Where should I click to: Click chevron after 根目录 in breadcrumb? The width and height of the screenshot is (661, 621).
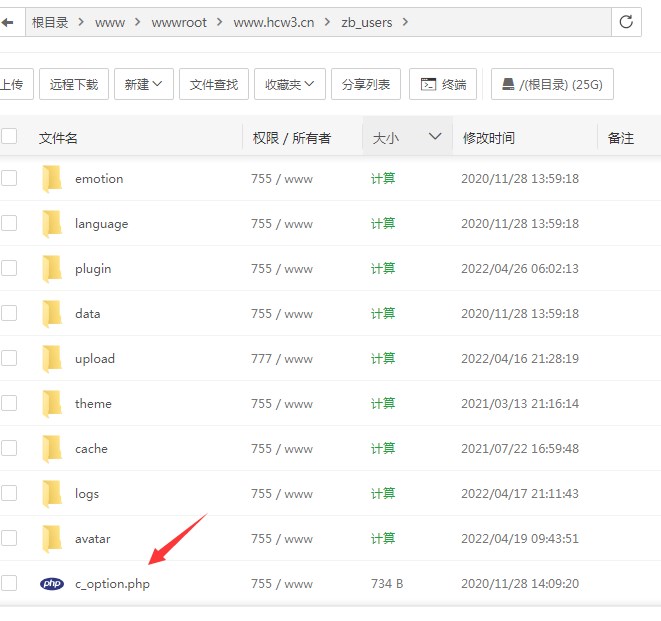click(81, 22)
